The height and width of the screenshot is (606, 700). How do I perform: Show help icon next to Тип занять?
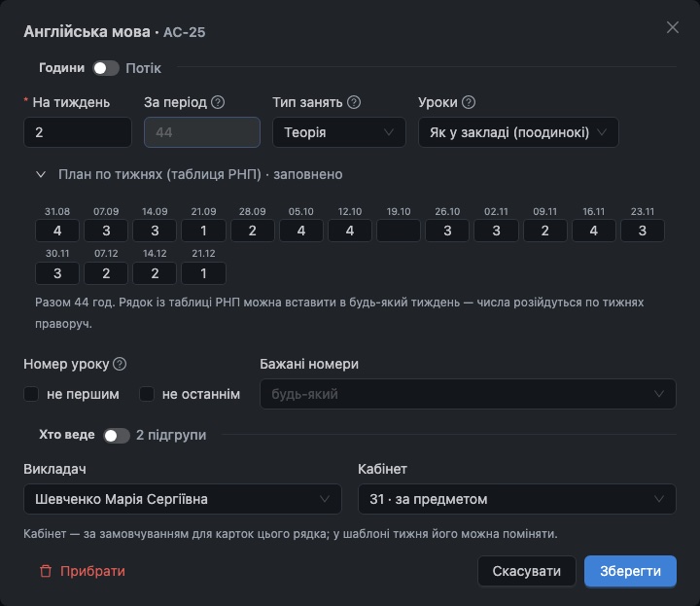[x=354, y=102]
